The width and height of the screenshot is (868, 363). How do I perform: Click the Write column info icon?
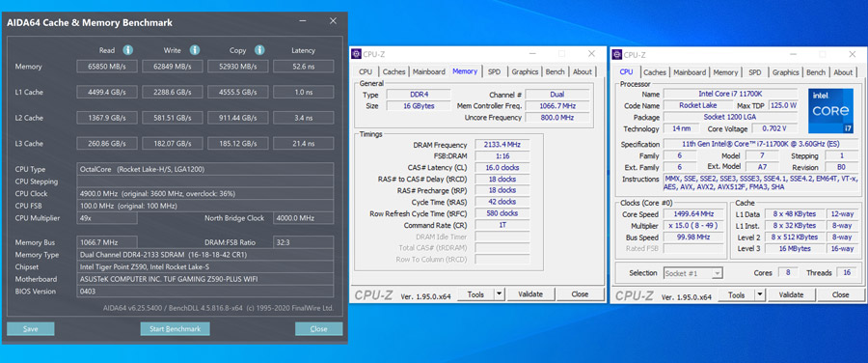pos(194,50)
